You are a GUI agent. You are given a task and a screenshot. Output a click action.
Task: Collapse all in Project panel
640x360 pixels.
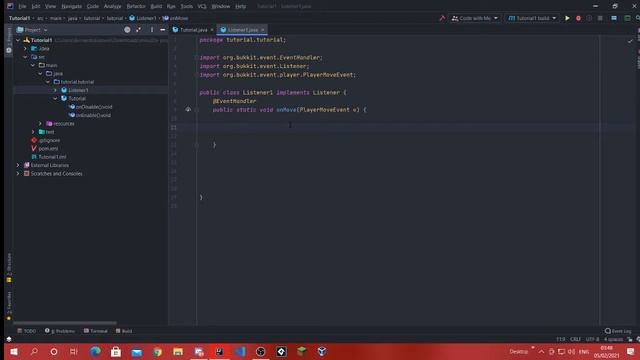(139, 29)
